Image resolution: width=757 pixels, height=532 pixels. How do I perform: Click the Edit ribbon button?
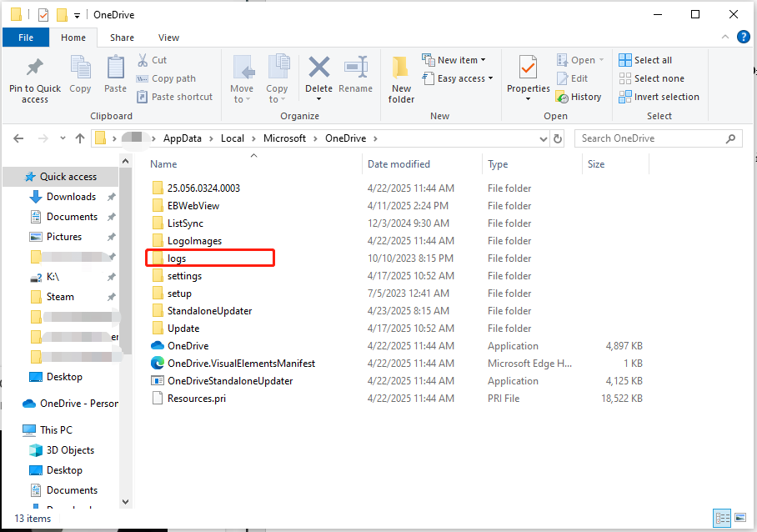point(572,78)
